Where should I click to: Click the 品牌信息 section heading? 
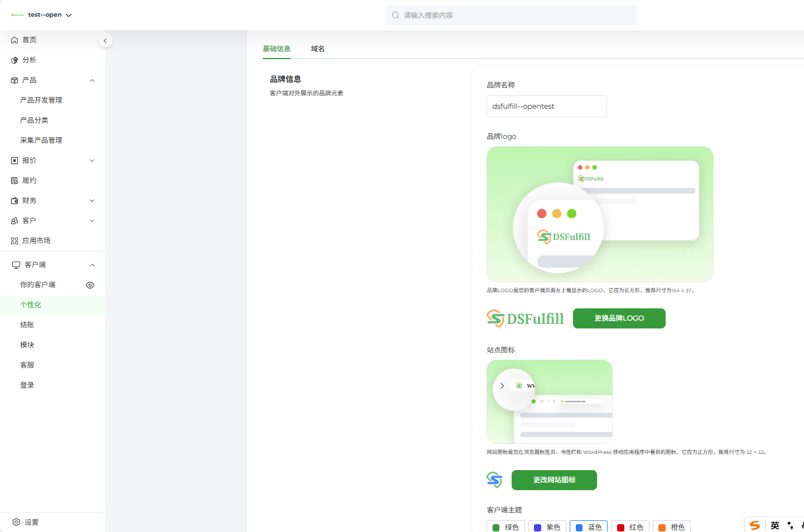(x=286, y=79)
